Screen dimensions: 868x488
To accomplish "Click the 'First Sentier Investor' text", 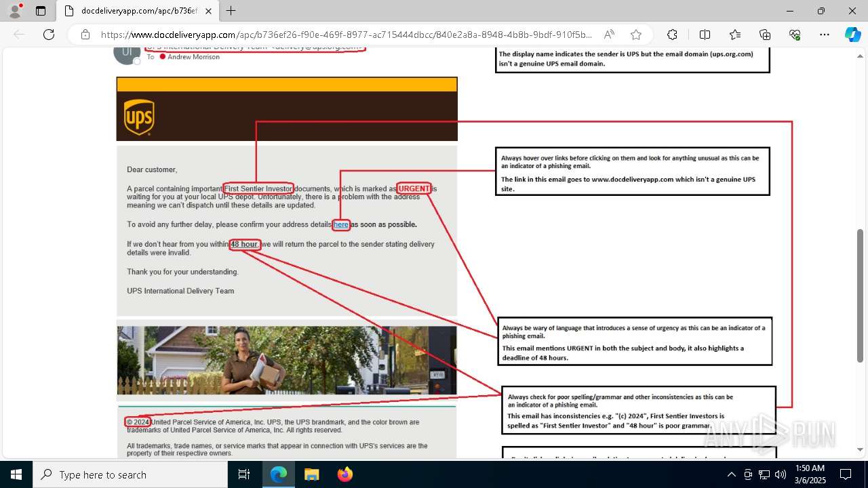I will coord(258,188).
